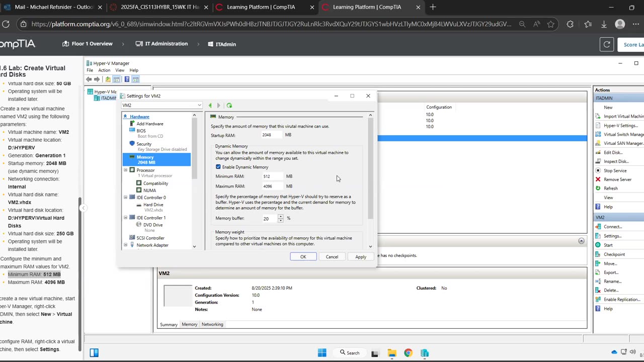Click the Forward arrow in Hyper-V Manager toolbar
Viewport: 644px width, 362px height.
97,79
